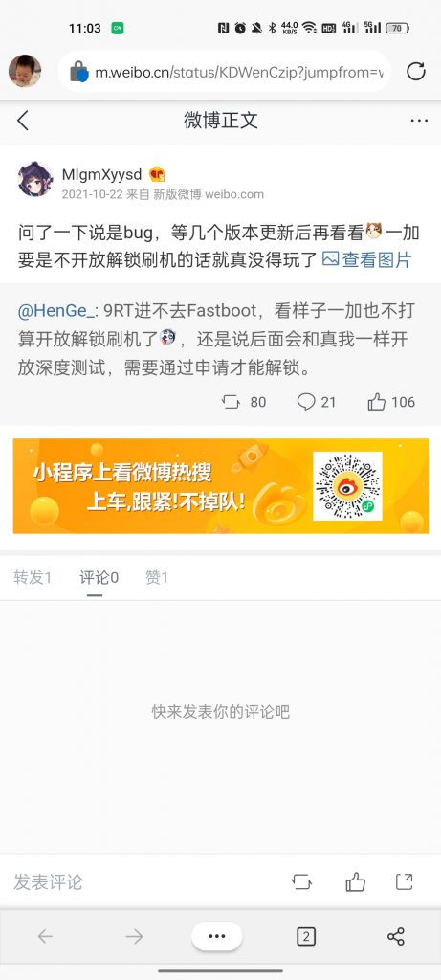Tap the browser share icon at bottom right
The image size is (441, 980).
tap(396, 936)
